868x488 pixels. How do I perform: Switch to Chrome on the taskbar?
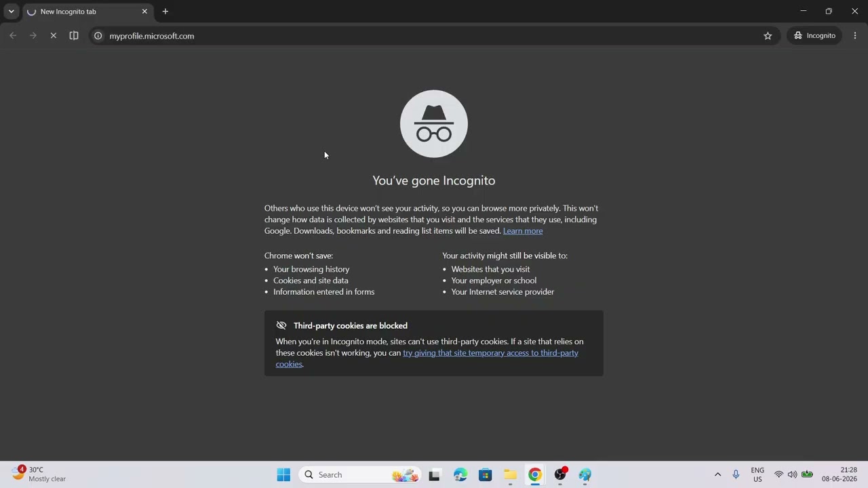click(535, 475)
